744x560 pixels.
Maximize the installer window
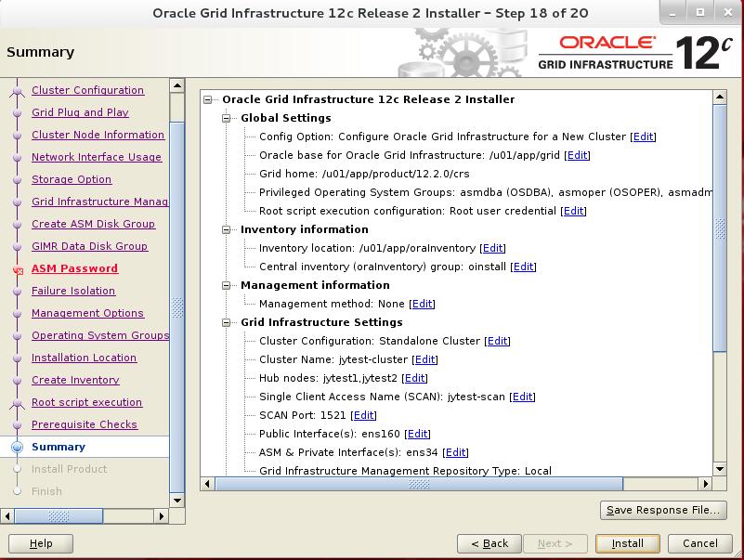pyautogui.click(x=699, y=13)
